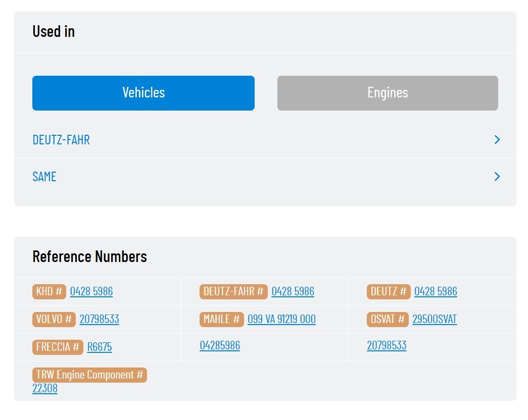
Task: Open the DEUTZ-FAHR vehicle list
Action: click(x=61, y=140)
